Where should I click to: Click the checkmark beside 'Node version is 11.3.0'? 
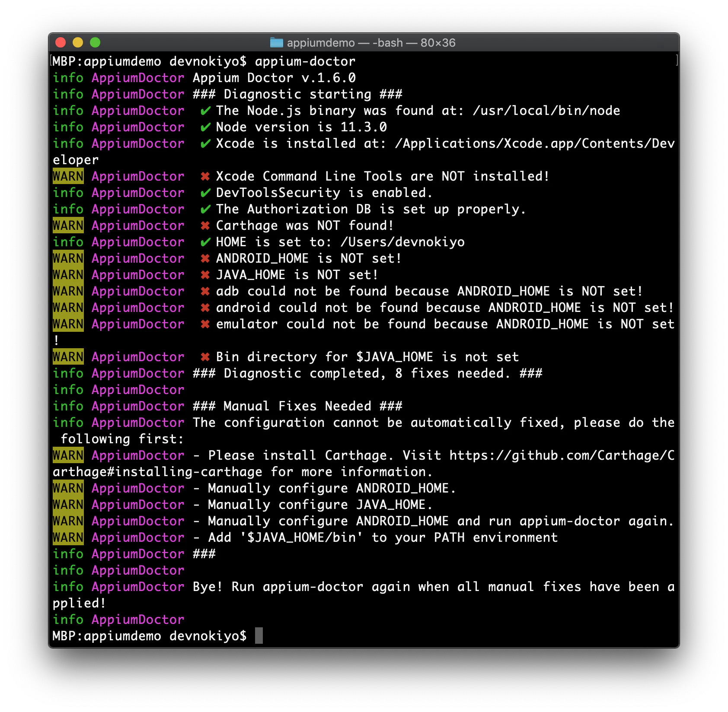[x=206, y=127]
